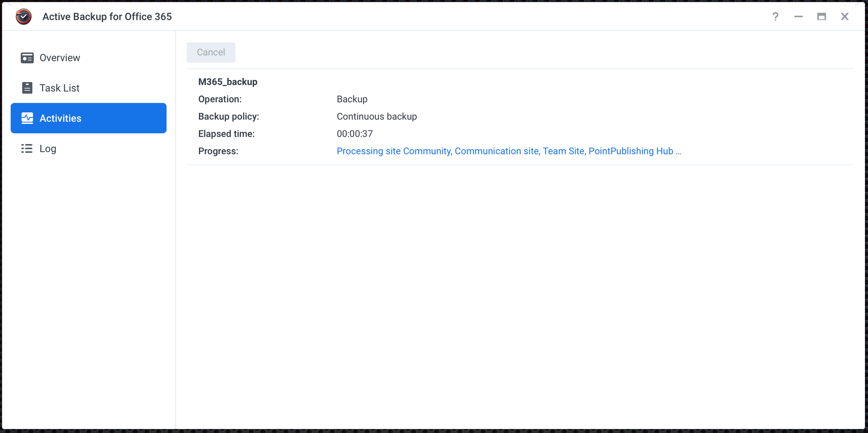Minimize the Active Backup window
Image resolution: width=868 pixels, height=433 pixels.
pyautogui.click(x=798, y=16)
